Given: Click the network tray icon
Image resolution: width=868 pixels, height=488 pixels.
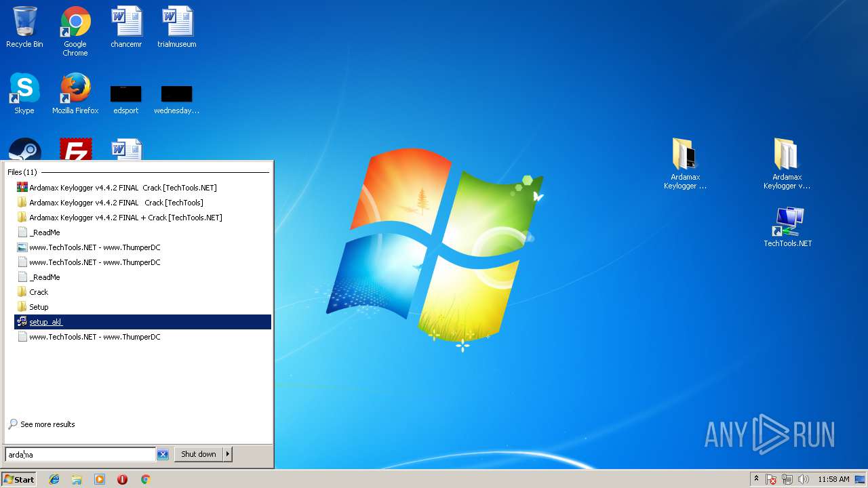Looking at the screenshot, I should pos(787,479).
